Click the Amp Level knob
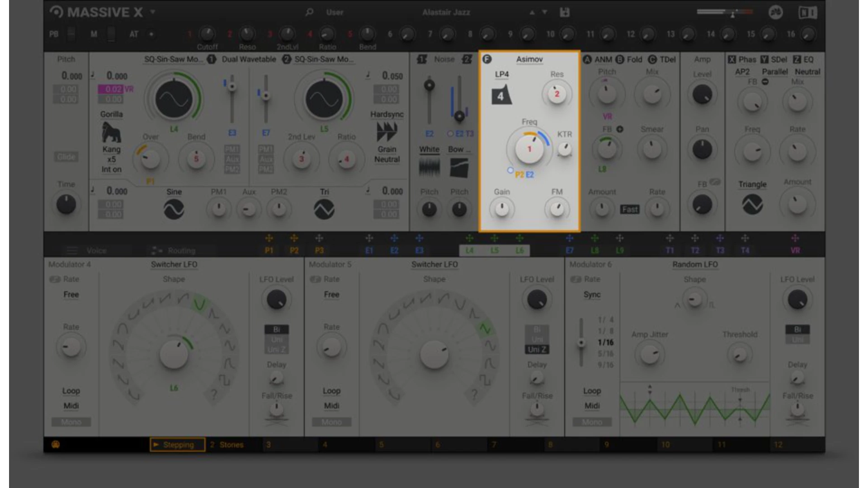The image size is (868, 488). coord(702,94)
